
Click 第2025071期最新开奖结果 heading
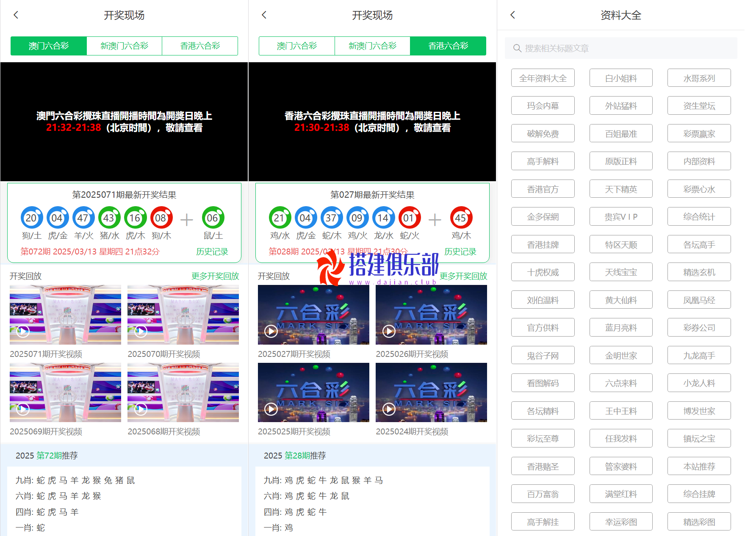coord(124,195)
